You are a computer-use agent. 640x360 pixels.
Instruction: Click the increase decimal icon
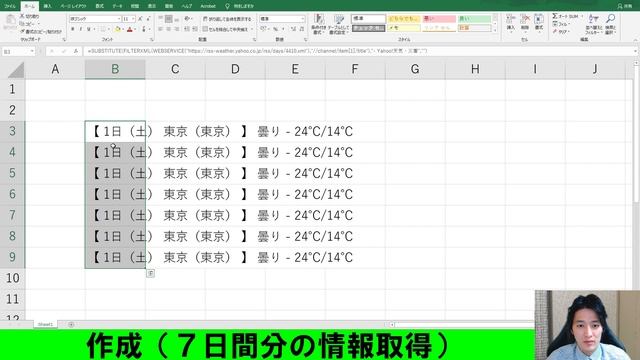tap(293, 29)
